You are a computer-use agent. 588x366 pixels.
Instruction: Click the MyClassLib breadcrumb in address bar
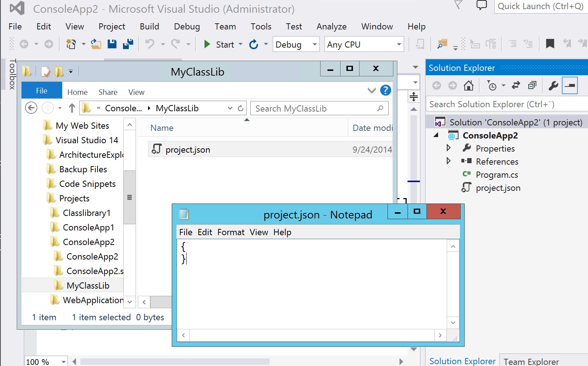[x=177, y=108]
